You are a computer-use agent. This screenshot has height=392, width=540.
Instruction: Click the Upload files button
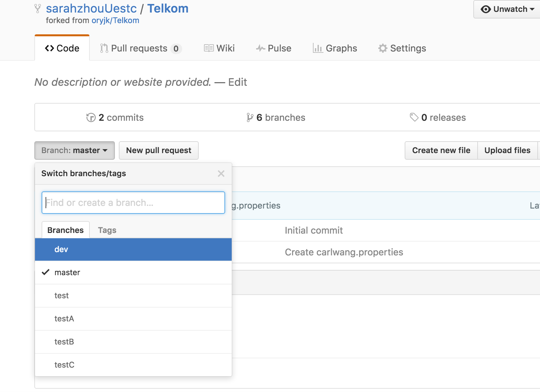[x=507, y=150]
